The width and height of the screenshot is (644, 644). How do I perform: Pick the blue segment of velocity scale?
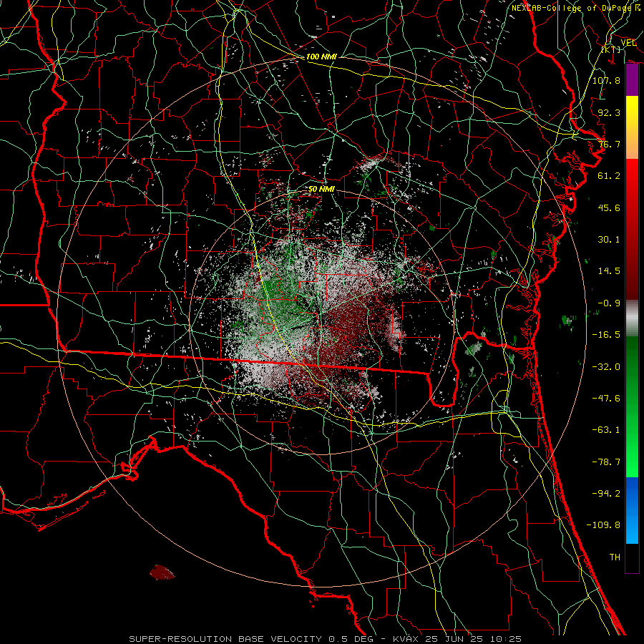tap(632, 510)
